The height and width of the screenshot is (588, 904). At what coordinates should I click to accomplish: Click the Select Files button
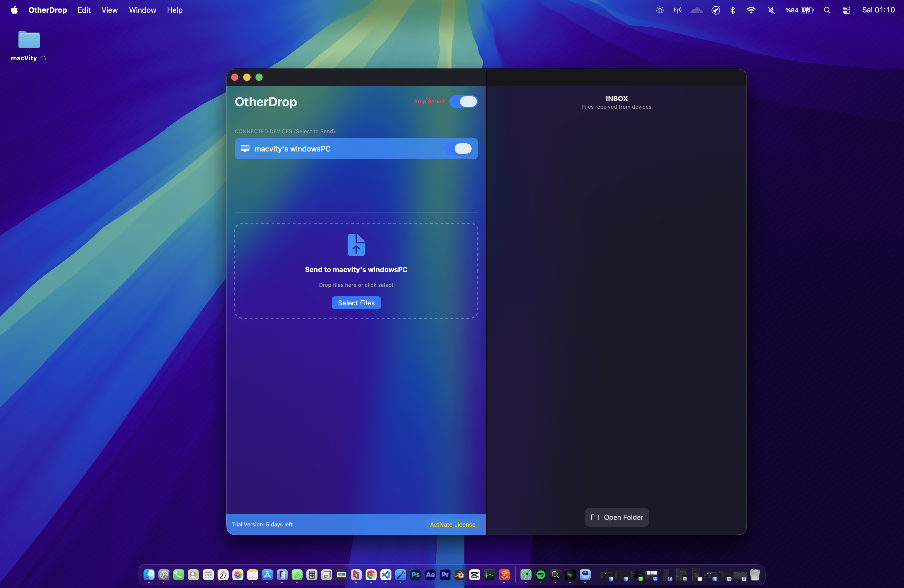tap(356, 303)
